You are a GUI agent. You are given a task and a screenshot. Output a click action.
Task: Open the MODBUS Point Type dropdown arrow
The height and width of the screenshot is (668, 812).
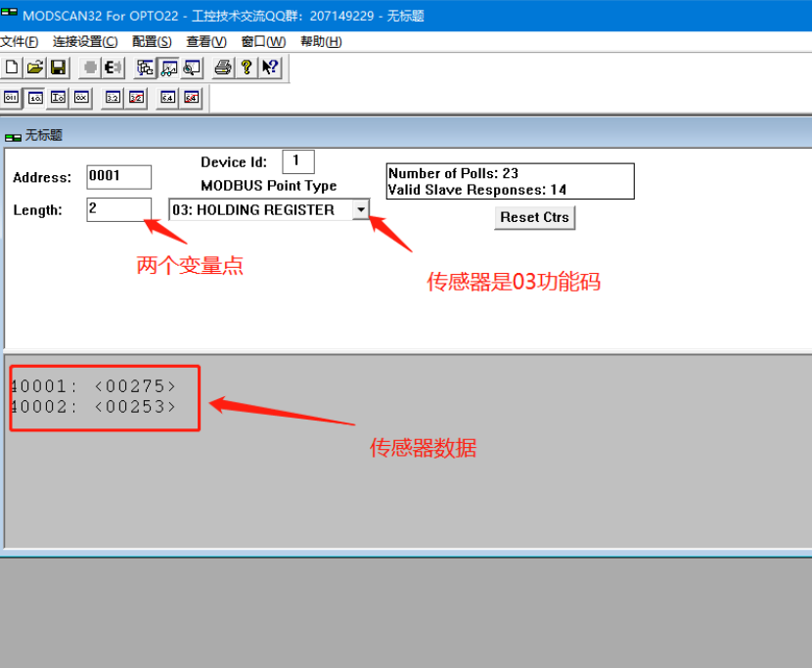[361, 209]
